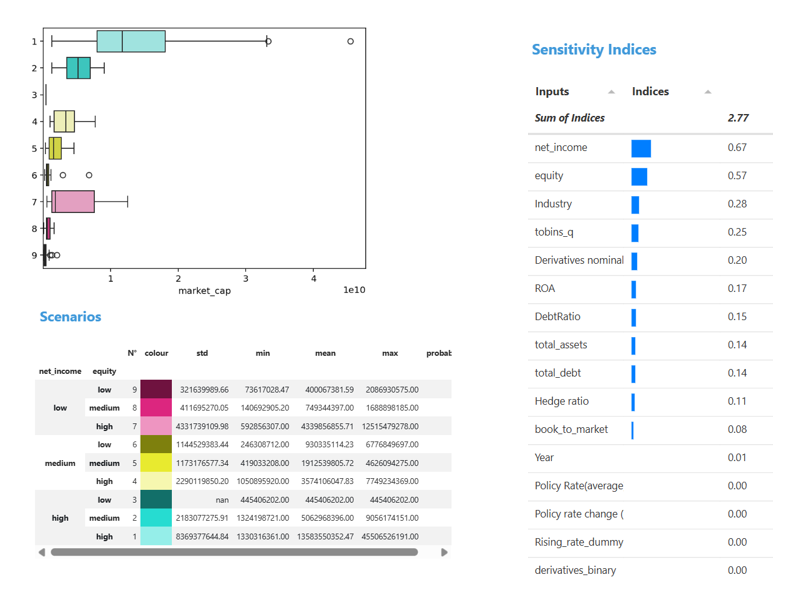802x601 pixels.
Task: Click the mean column header in Scenarios
Action: point(325,353)
